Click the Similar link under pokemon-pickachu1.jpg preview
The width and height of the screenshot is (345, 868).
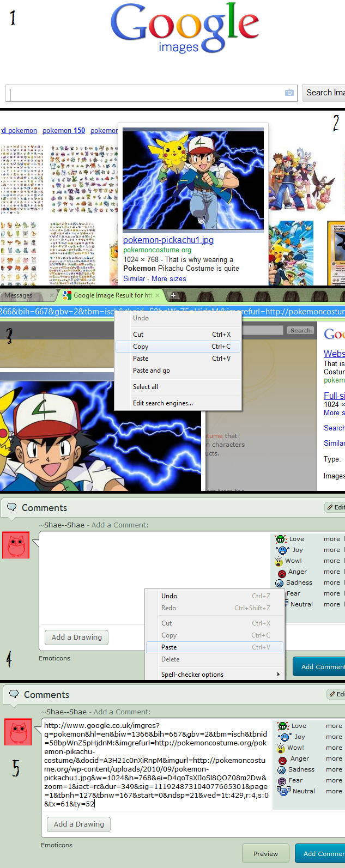click(134, 278)
